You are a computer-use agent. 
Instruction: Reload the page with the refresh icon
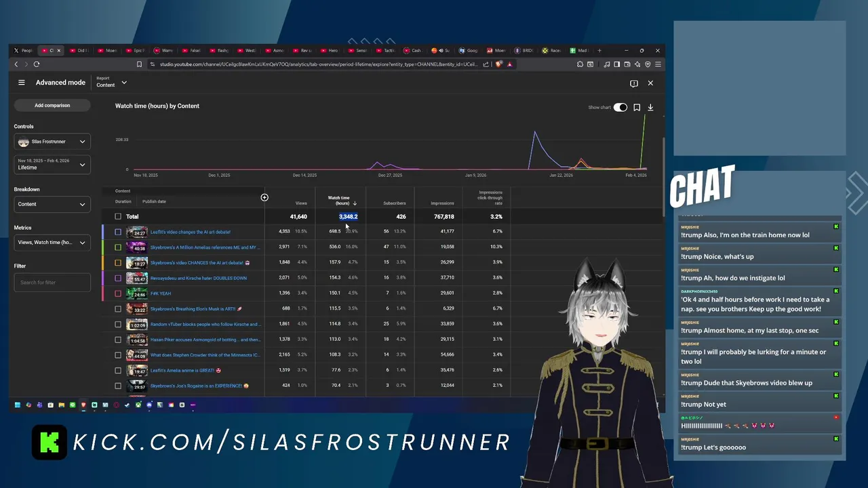click(x=37, y=64)
